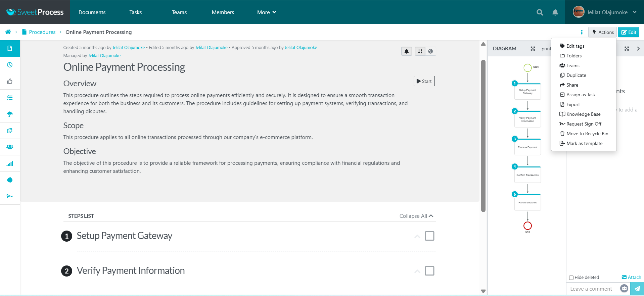The width and height of the screenshot is (644, 296).
Task: Open the three-dot options menu
Action: click(x=582, y=32)
